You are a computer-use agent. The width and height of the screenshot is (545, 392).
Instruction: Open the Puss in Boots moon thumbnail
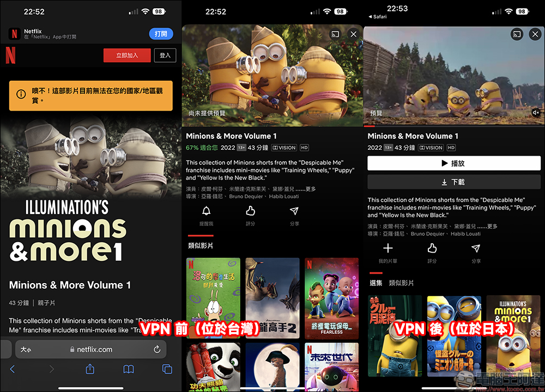coord(272,367)
